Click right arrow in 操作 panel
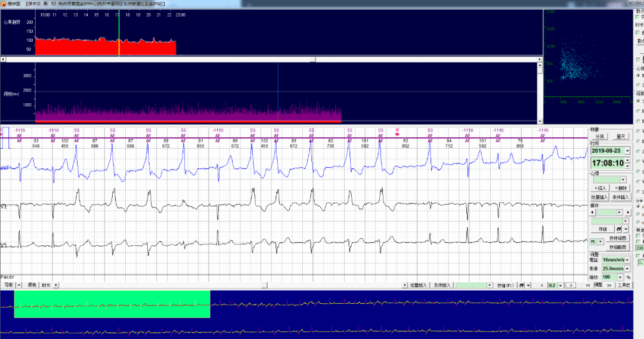This screenshot has height=339, width=644. [x=627, y=212]
